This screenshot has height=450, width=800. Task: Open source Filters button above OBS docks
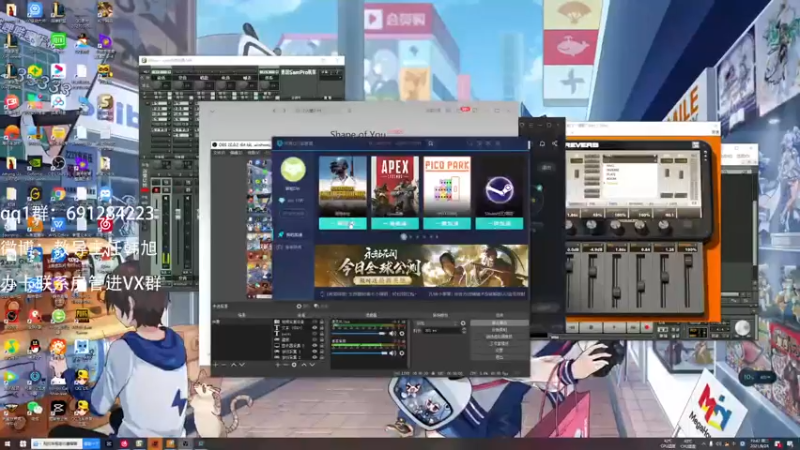(320, 306)
